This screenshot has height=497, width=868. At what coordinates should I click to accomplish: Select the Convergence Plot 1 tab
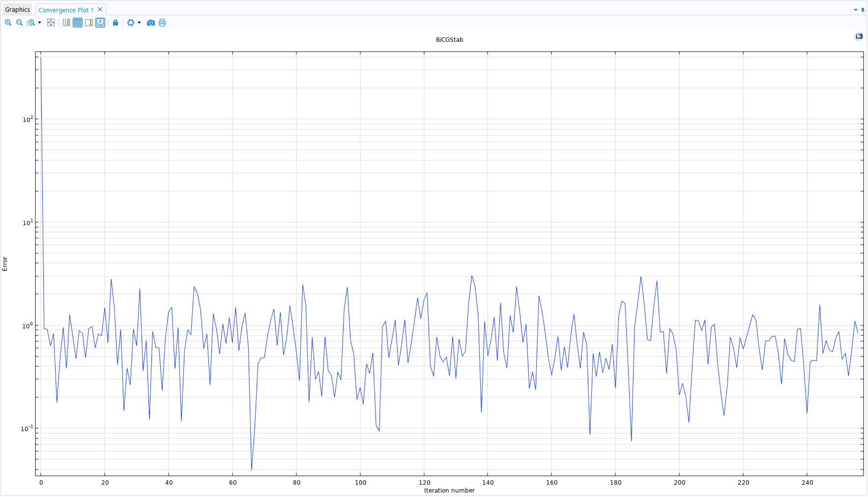point(65,10)
